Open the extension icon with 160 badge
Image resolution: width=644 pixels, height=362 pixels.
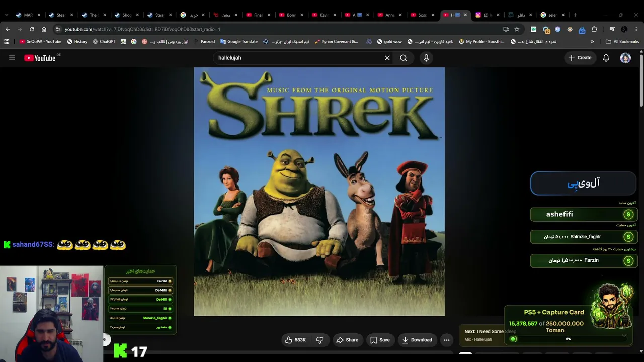(582, 29)
